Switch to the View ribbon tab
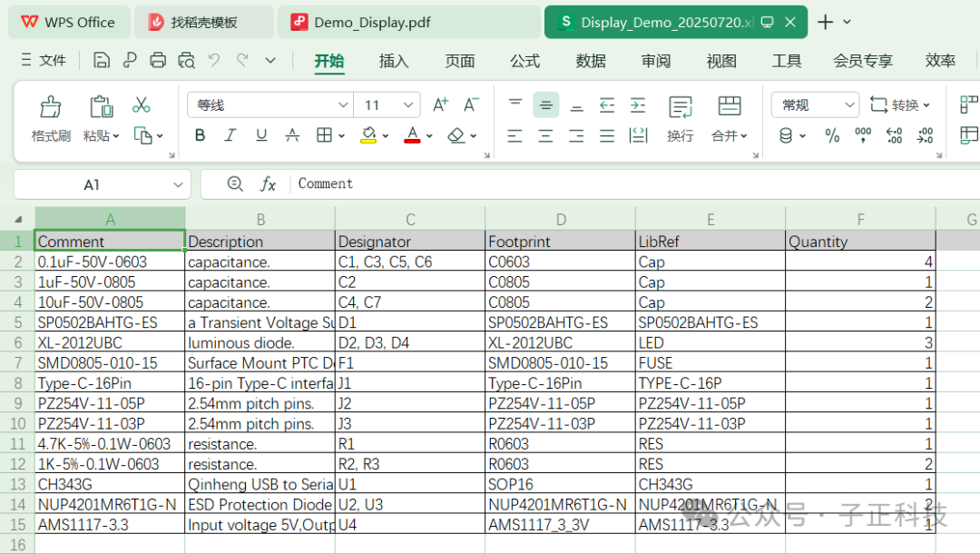The width and height of the screenshot is (980, 554). (x=721, y=61)
